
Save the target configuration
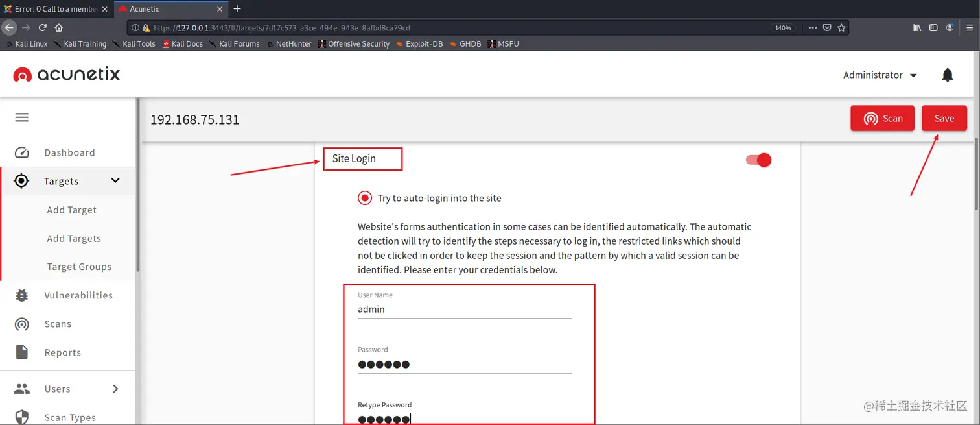click(x=944, y=118)
